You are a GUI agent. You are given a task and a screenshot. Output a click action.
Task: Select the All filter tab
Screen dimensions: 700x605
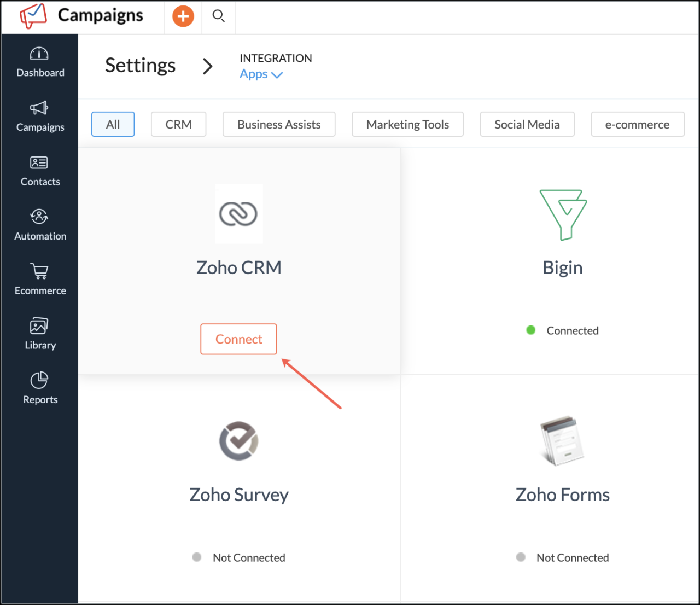pos(113,124)
